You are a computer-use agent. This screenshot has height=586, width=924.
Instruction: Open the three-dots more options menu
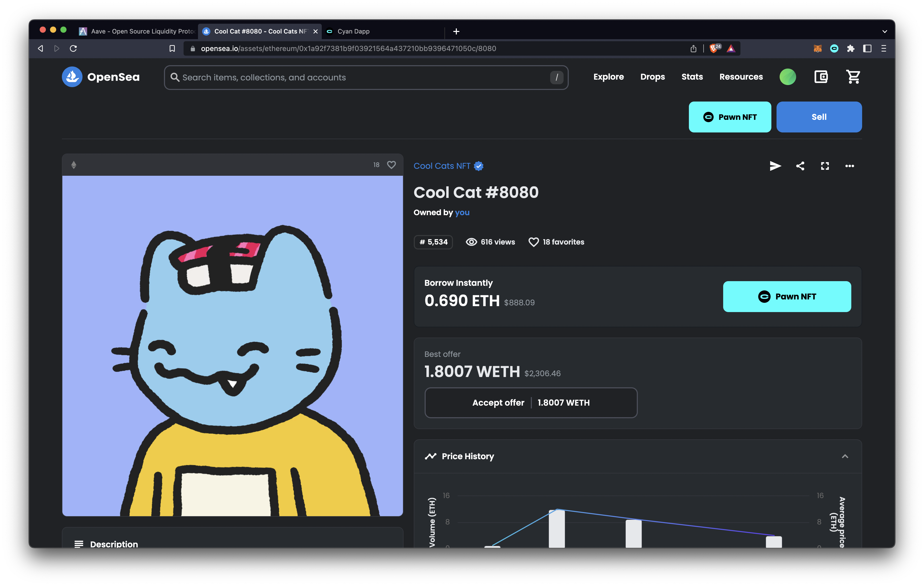pos(849,166)
